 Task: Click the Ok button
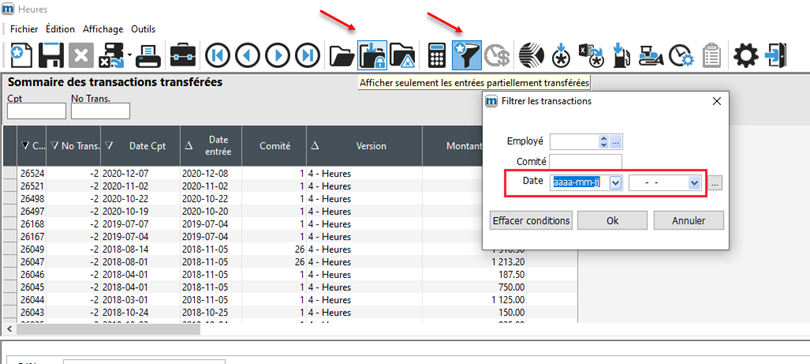coord(612,220)
